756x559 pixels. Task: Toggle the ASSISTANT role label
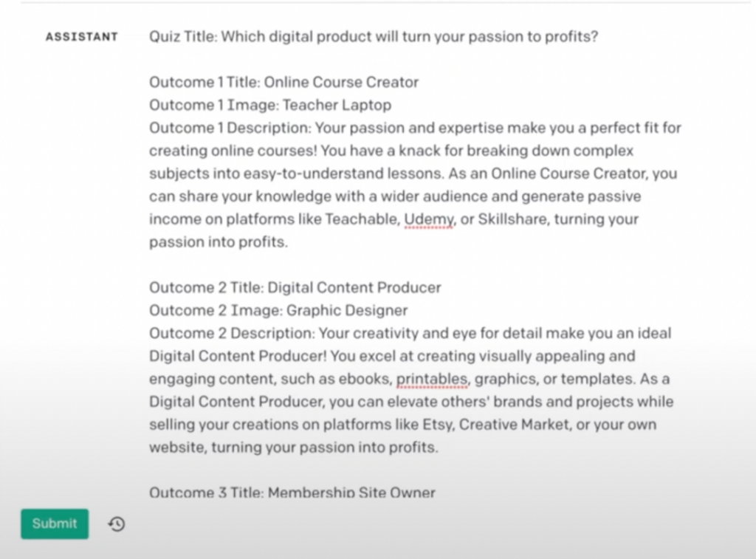[82, 37]
